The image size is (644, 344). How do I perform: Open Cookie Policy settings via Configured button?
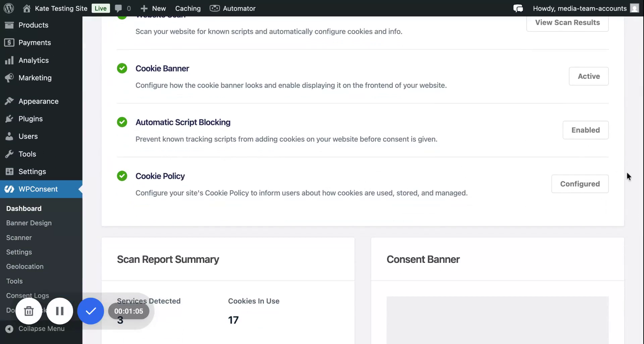click(580, 184)
